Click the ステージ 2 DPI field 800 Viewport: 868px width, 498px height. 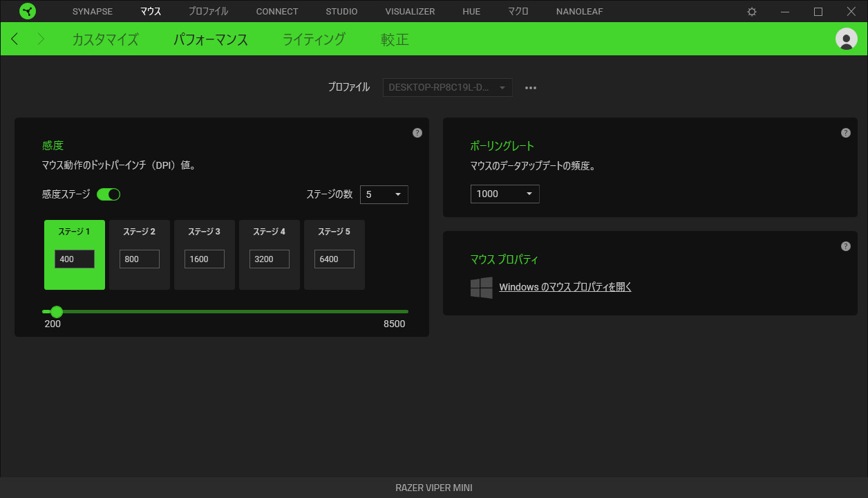[140, 259]
